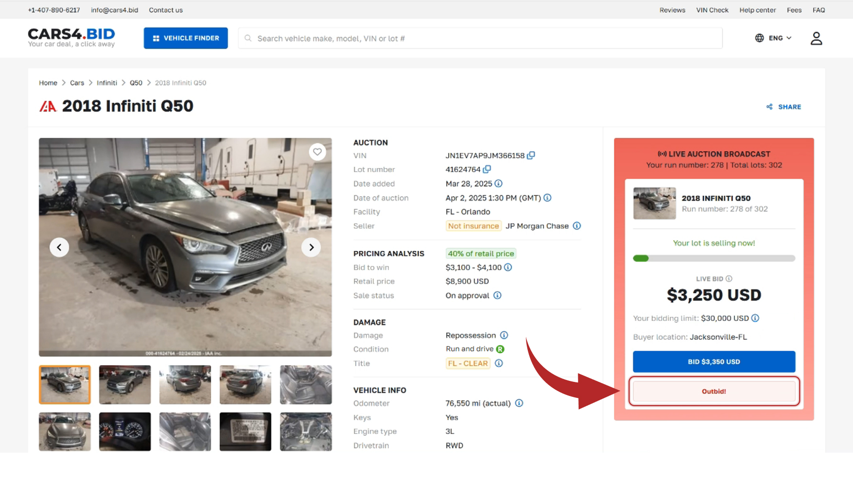Click the IAA auction logo beside title

click(48, 106)
